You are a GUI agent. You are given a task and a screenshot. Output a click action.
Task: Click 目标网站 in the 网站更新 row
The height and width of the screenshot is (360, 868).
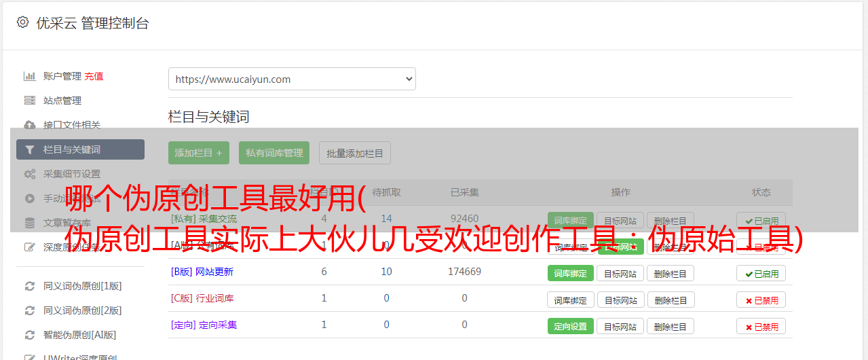[x=620, y=273]
